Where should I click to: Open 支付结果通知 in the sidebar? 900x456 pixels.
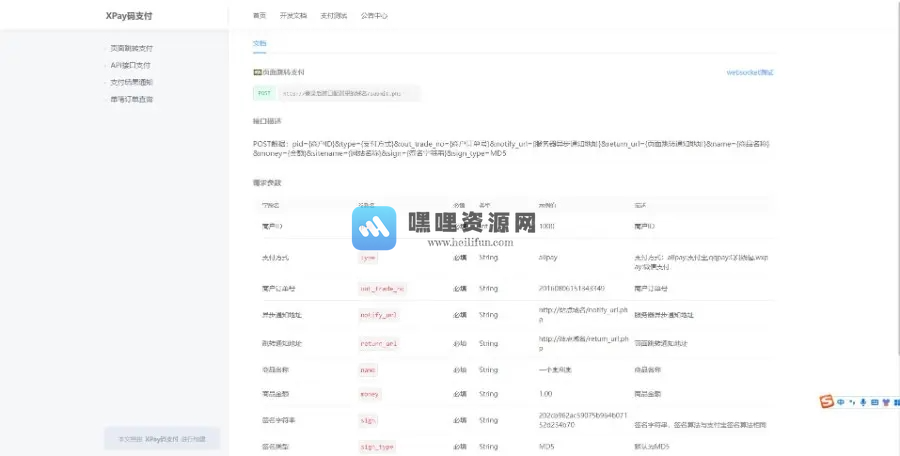coord(131,82)
